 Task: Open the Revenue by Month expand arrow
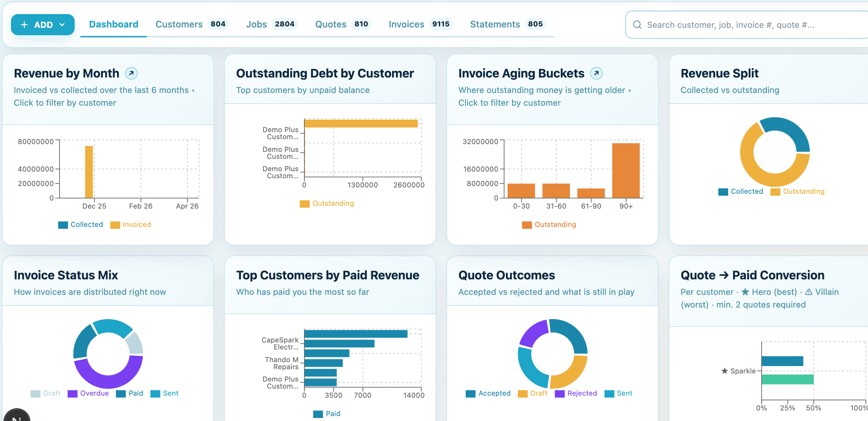[x=131, y=73]
